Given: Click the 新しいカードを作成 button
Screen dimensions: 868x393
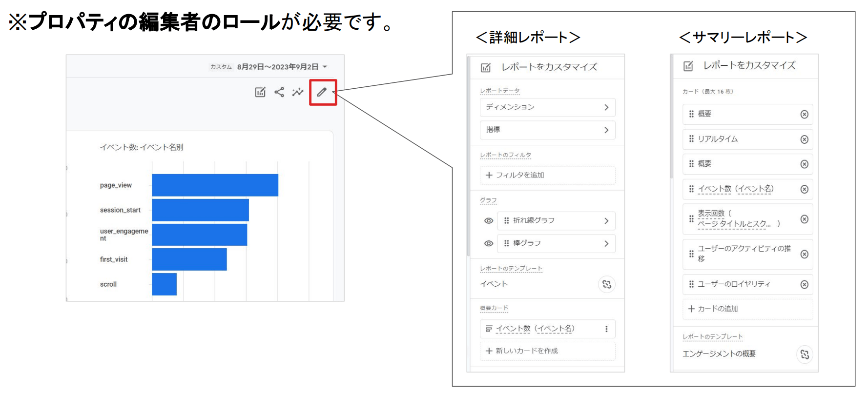Looking at the screenshot, I should [547, 351].
